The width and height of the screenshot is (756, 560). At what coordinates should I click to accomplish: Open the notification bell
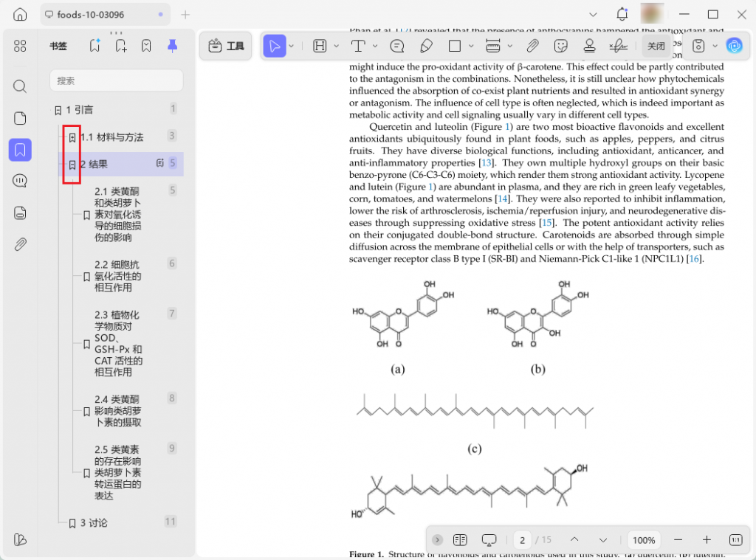622,15
